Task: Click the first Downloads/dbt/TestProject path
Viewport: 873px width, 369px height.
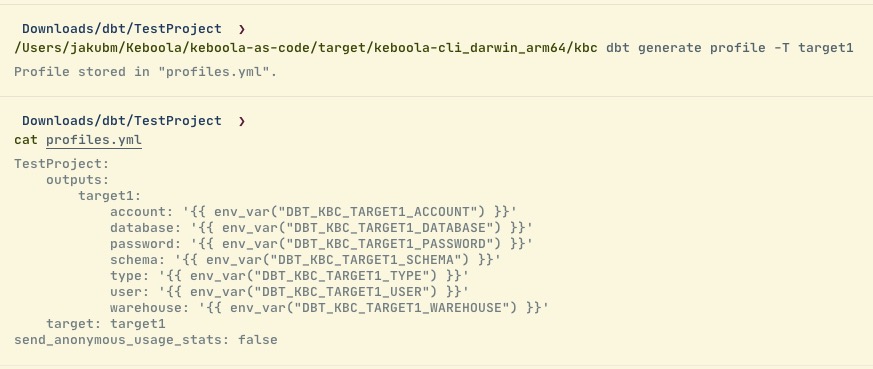Action: tap(121, 28)
